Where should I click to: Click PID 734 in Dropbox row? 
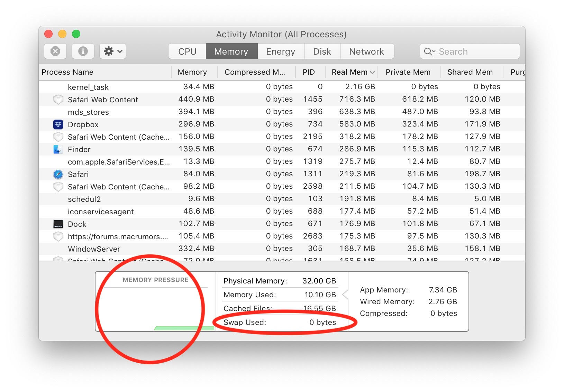315,124
